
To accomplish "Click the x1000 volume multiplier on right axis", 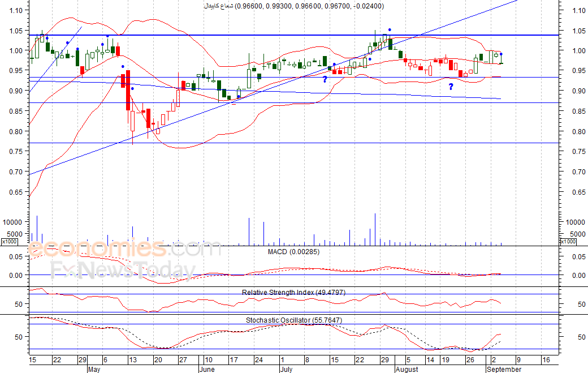I will point(568,241).
